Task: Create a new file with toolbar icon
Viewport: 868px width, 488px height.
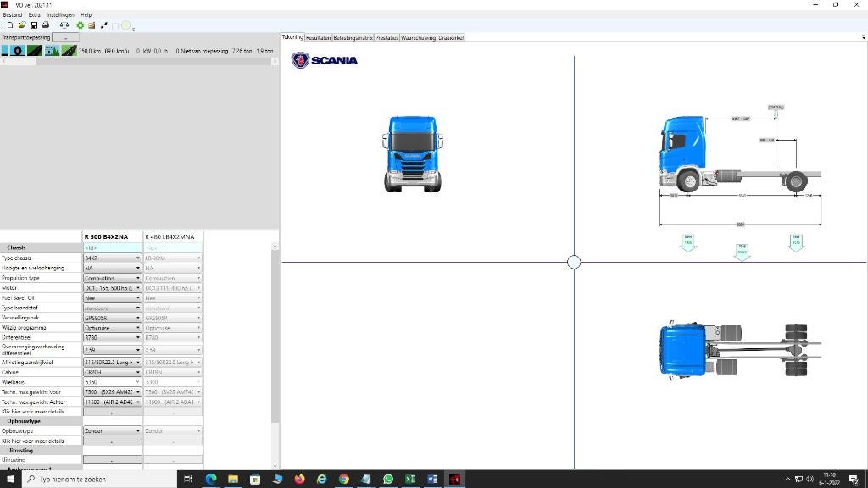Action: (x=10, y=25)
